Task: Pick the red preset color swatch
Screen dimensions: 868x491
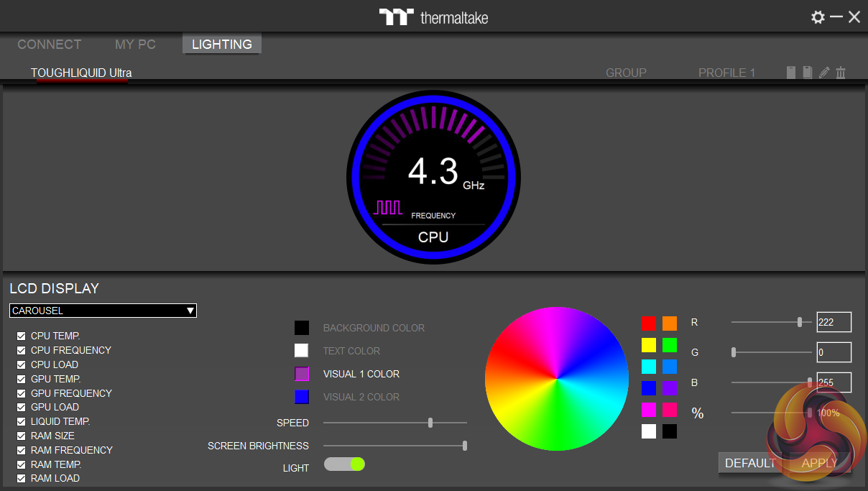Action: click(649, 323)
